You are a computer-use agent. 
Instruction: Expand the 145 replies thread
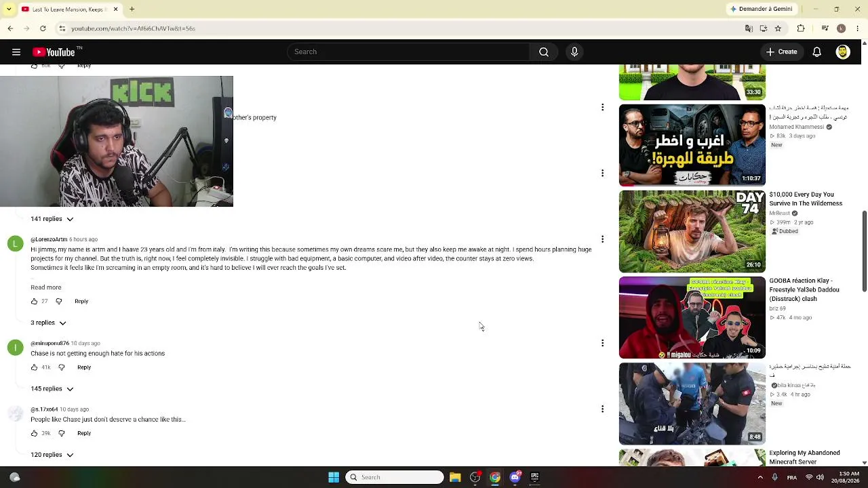click(52, 389)
